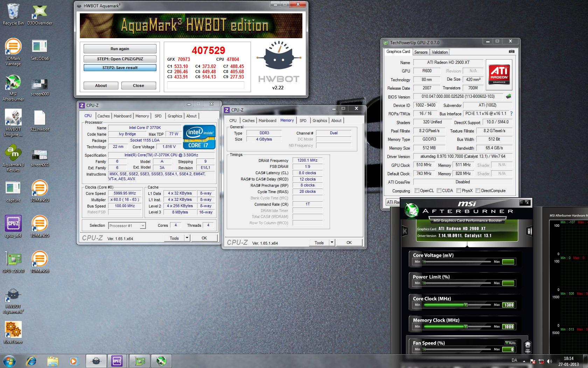This screenshot has width=588, height=368.
Task: Open the 3DMark05 desktop shortcut
Action: click(40, 226)
